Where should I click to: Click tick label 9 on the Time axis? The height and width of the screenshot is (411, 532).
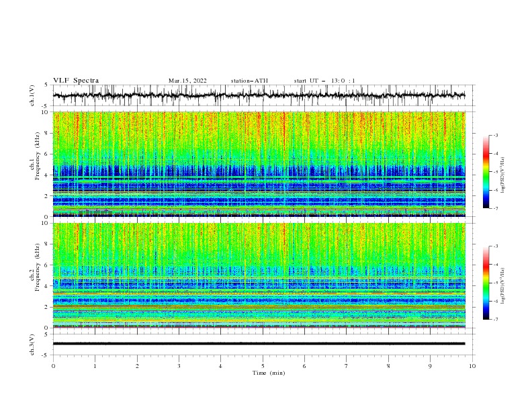(430, 366)
